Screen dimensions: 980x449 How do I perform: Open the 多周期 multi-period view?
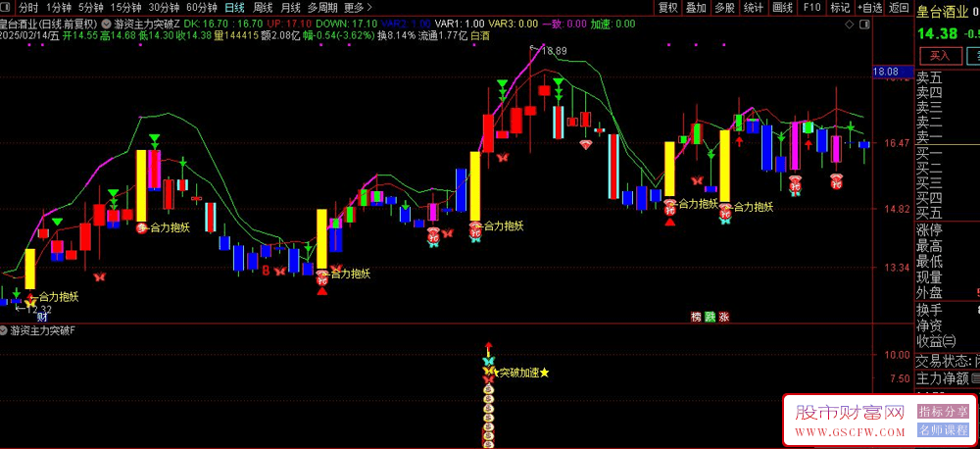[x=322, y=8]
